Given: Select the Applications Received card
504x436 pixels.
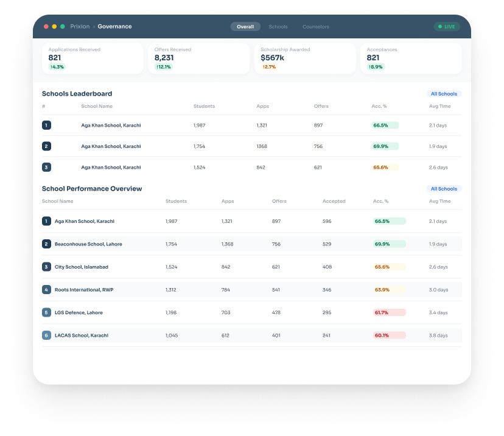Looking at the screenshot, I should [x=93, y=58].
